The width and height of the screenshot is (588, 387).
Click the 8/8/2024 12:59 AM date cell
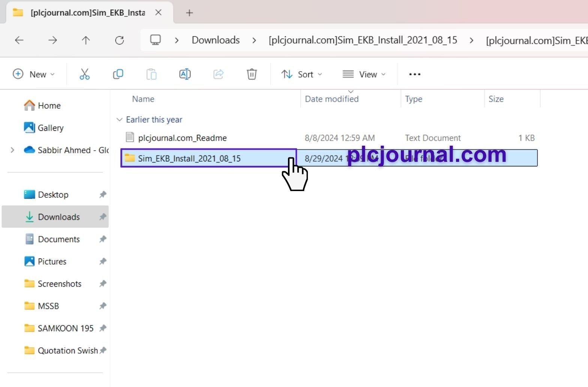tap(340, 138)
